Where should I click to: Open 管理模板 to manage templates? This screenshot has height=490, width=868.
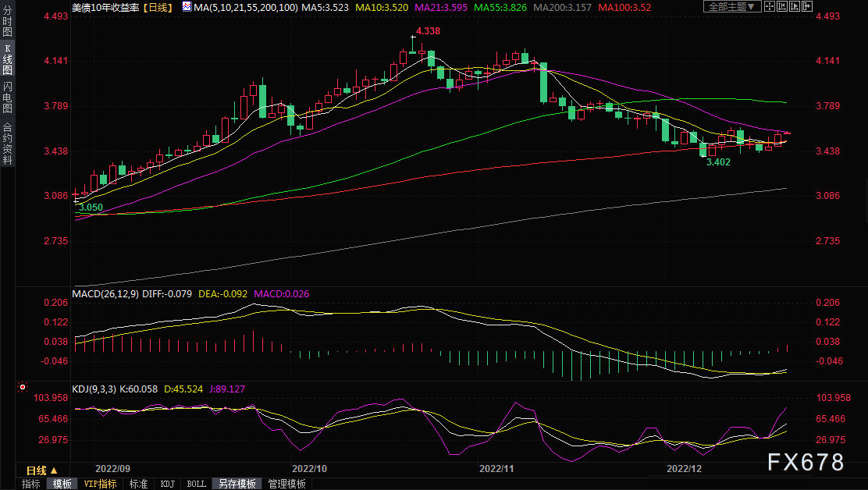point(286,484)
